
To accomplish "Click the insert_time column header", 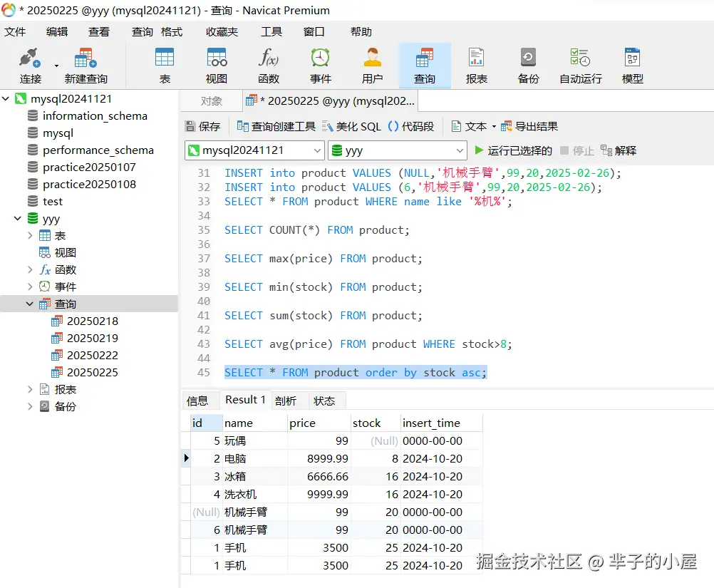I will [x=441, y=423].
